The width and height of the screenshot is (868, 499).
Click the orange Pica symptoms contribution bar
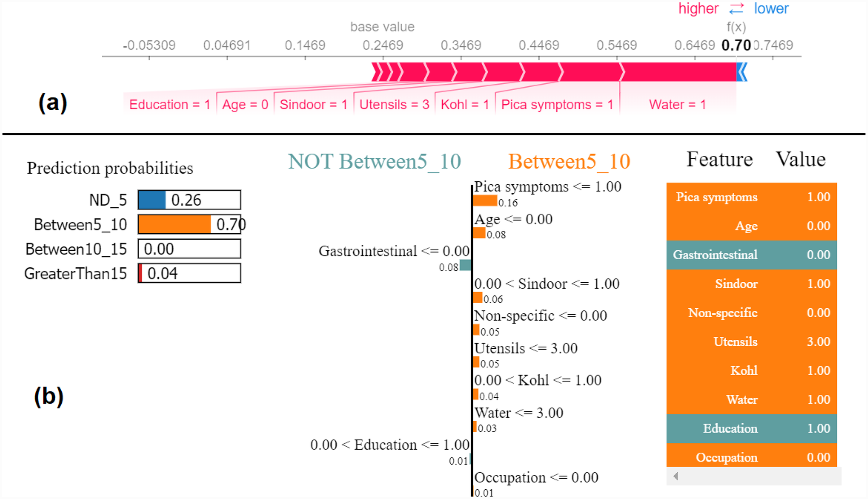click(485, 201)
